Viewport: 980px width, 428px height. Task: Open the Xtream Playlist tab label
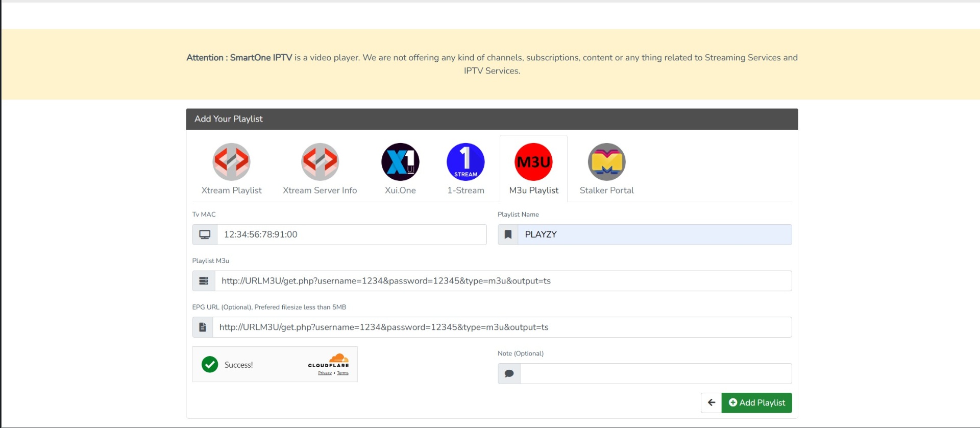[x=231, y=190]
